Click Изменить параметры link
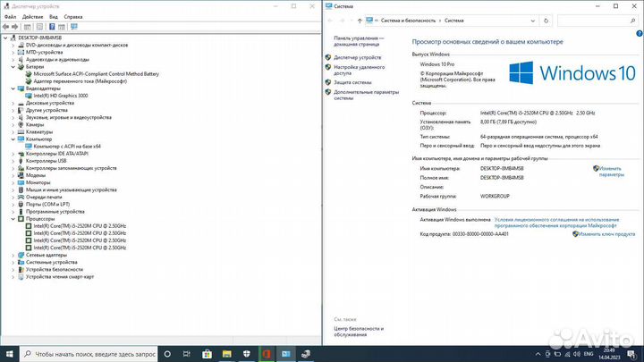Screen dimensions: 644x362 tap(611, 171)
